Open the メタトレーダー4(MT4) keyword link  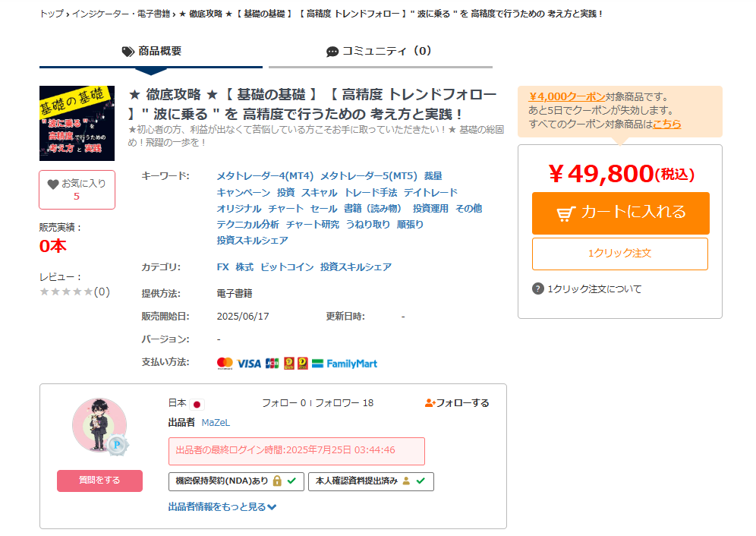(265, 176)
